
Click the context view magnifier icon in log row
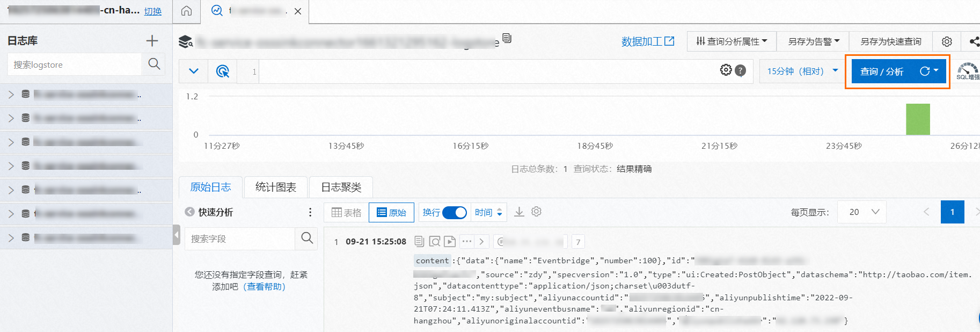coord(435,242)
